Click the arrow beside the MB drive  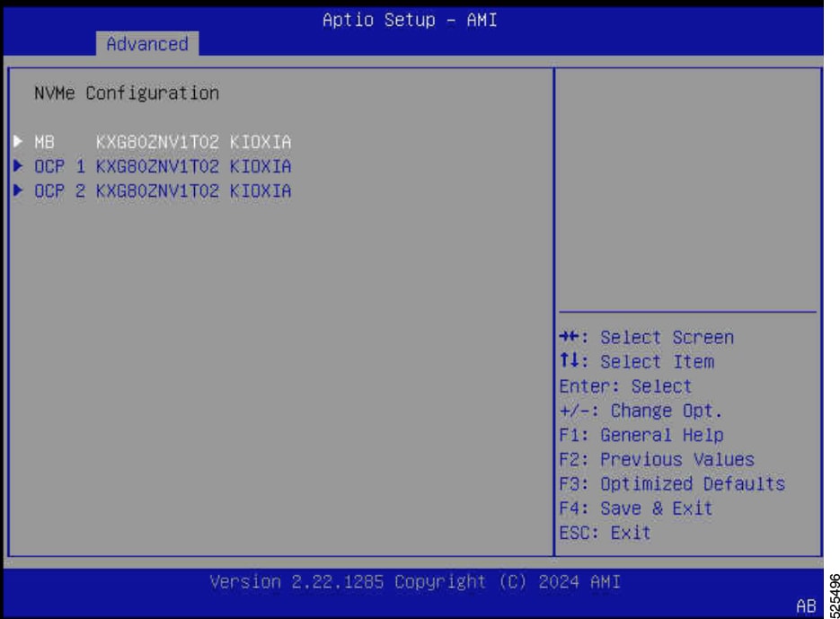[18, 141]
